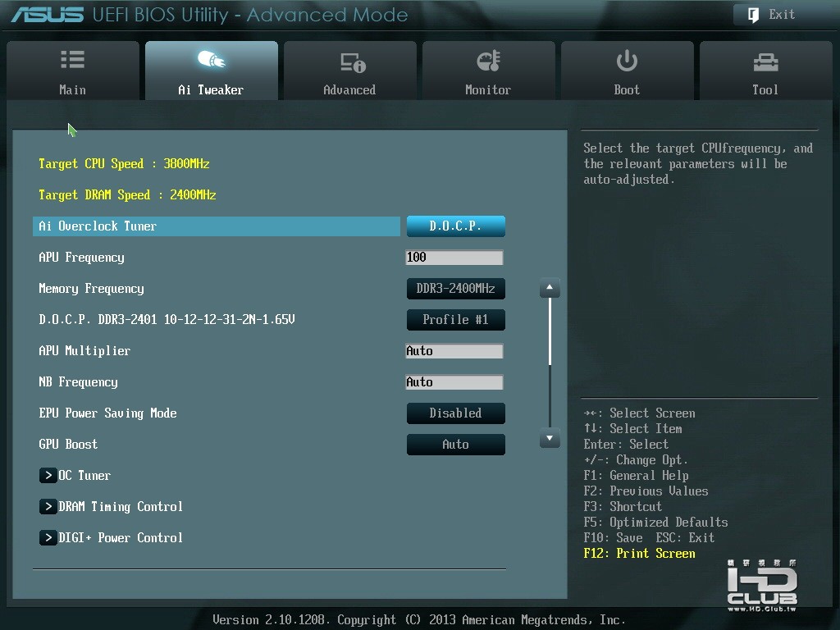840x630 pixels.
Task: Click the scroll up arrow
Action: point(550,288)
